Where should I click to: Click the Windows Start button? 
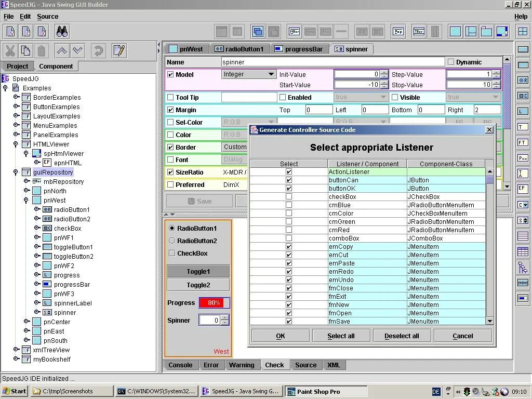[x=15, y=391]
